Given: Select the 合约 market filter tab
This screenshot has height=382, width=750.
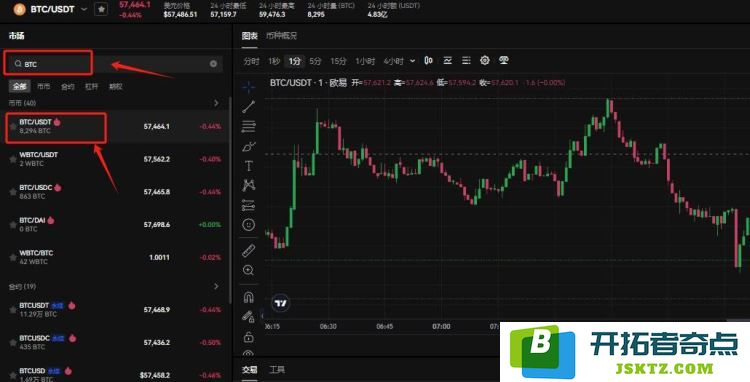Looking at the screenshot, I should click(67, 87).
